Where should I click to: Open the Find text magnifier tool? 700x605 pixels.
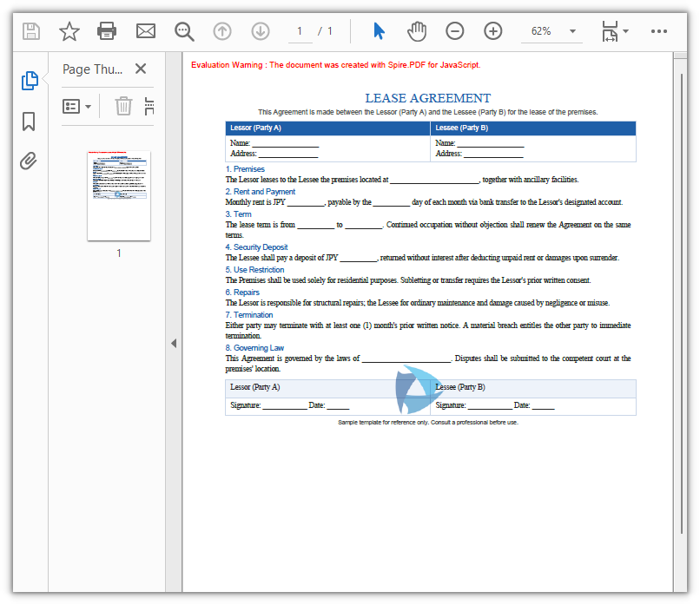click(184, 31)
